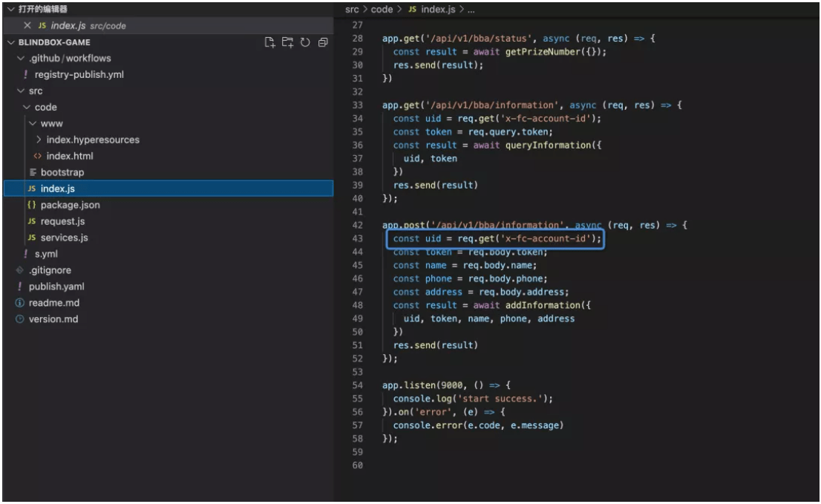This screenshot has height=504, width=821.
Task: Collapse the open editors section chevron
Action: coord(10,9)
